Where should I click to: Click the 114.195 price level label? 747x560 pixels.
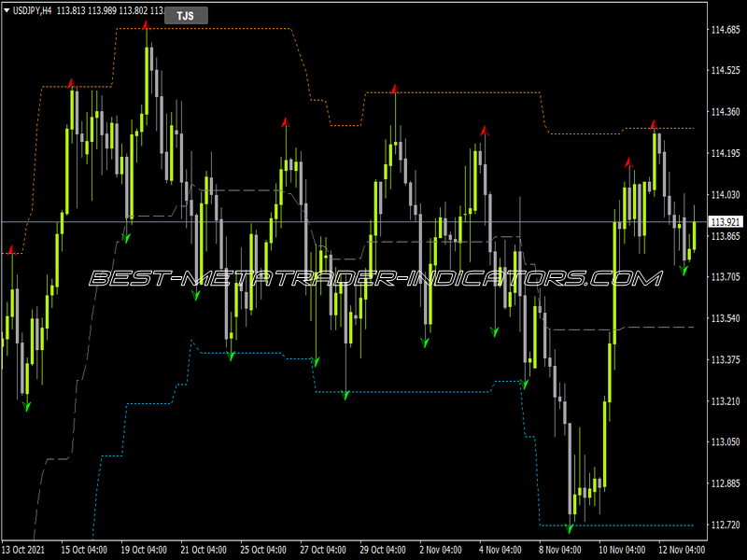726,153
